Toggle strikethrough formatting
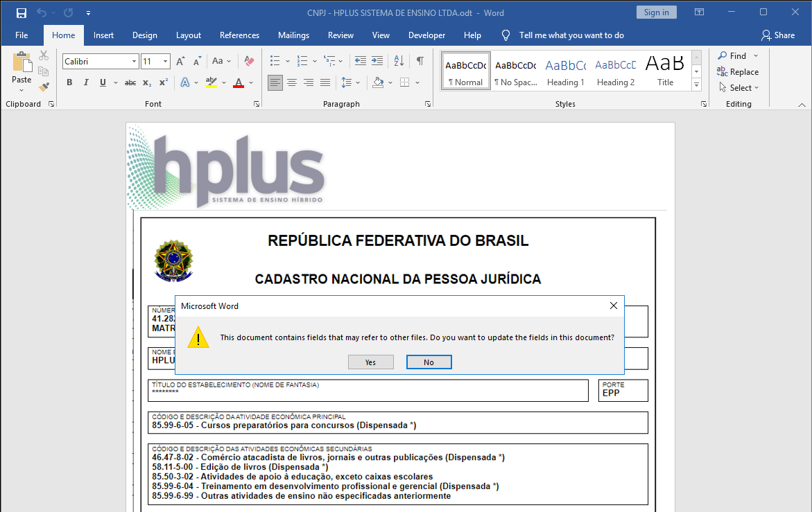The width and height of the screenshot is (812, 512). 130,82
